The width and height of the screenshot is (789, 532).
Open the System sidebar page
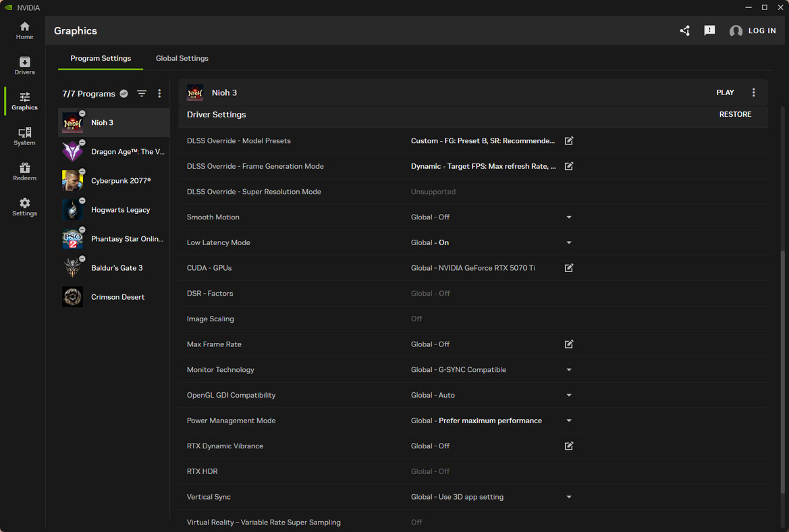[x=24, y=136]
